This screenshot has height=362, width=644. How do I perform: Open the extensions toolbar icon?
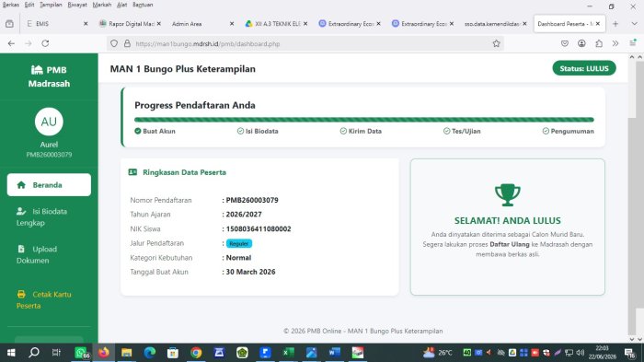[x=599, y=43]
